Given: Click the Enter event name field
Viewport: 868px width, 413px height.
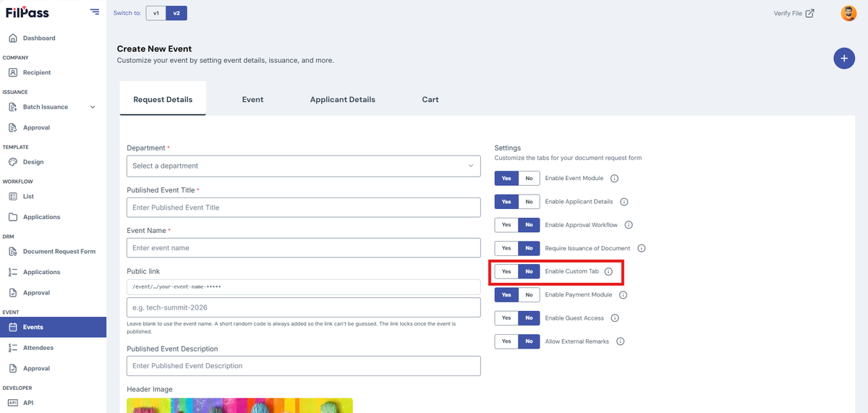Looking at the screenshot, I should pos(304,247).
